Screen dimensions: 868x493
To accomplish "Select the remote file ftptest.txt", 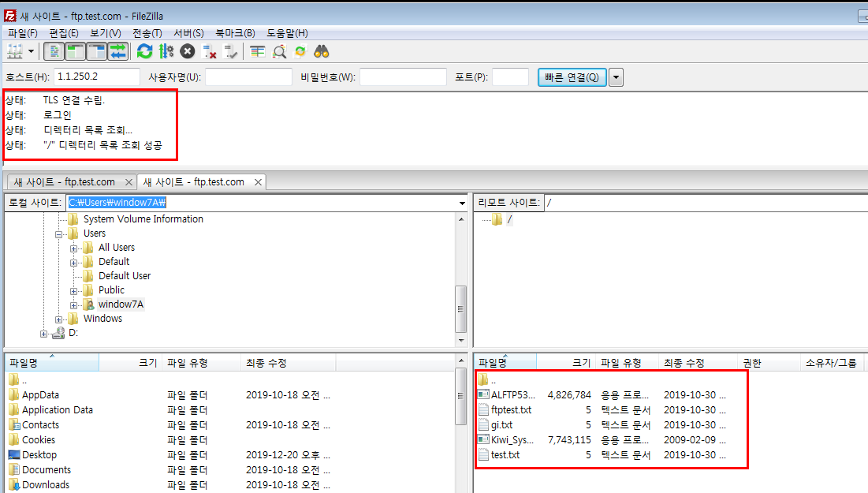I will [511, 410].
